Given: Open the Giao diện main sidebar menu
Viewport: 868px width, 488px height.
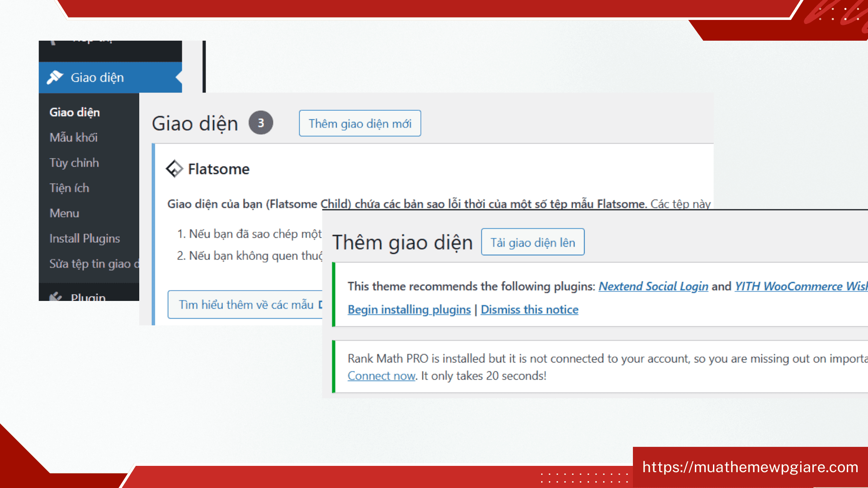Looking at the screenshot, I should (x=97, y=77).
